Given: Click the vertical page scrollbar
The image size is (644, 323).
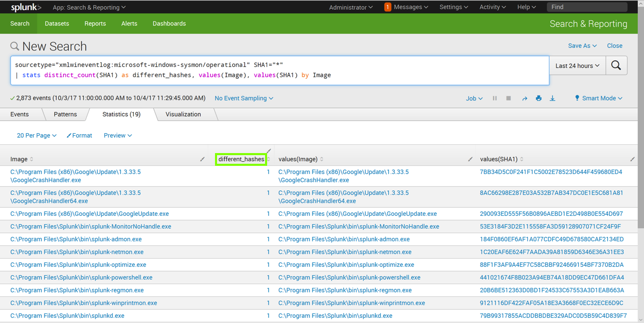Looking at the screenshot, I should 640,153.
